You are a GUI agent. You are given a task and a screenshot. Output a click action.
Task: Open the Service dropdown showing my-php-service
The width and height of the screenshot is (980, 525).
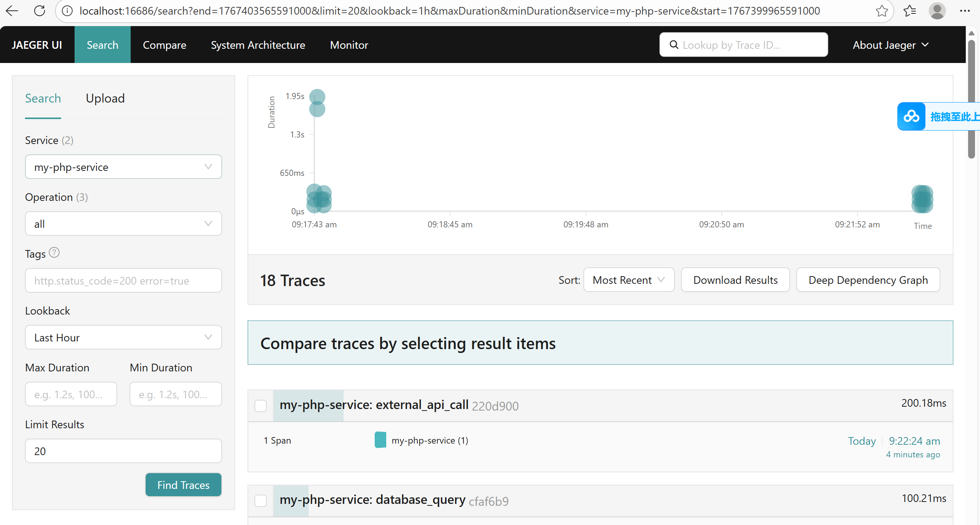tap(123, 167)
